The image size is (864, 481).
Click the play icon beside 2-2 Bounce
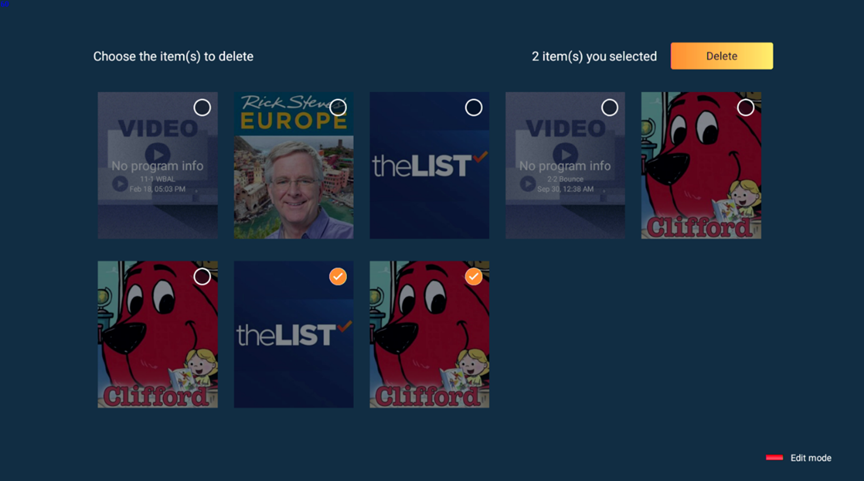528,184
